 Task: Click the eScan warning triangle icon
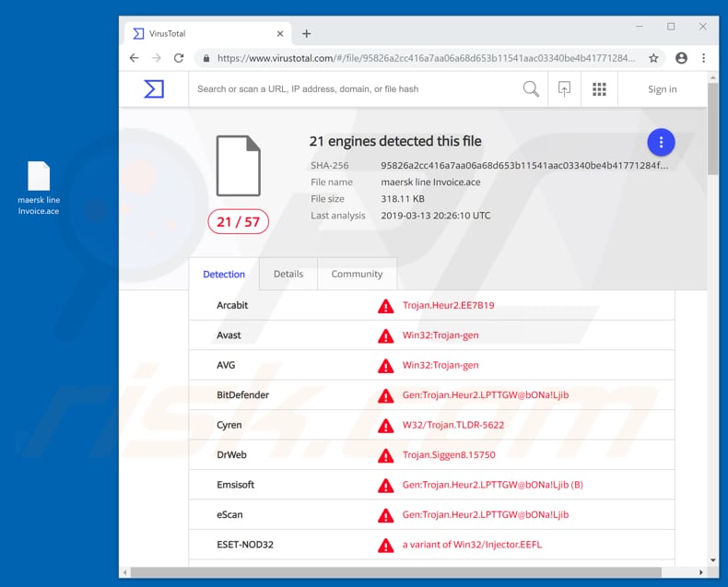tap(385, 515)
